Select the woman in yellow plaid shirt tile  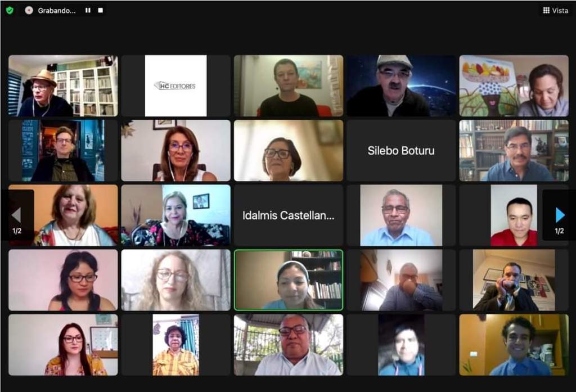(176, 345)
